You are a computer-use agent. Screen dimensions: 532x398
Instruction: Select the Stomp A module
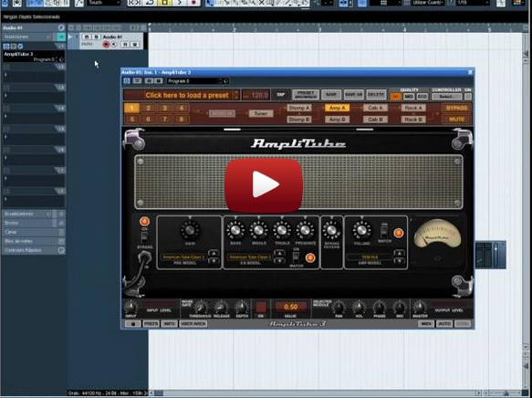coord(299,108)
